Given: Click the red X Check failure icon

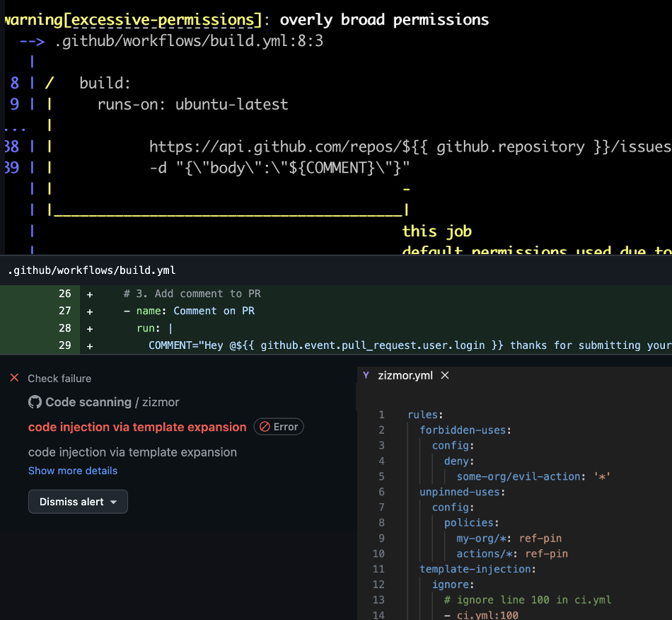Looking at the screenshot, I should [x=14, y=379].
